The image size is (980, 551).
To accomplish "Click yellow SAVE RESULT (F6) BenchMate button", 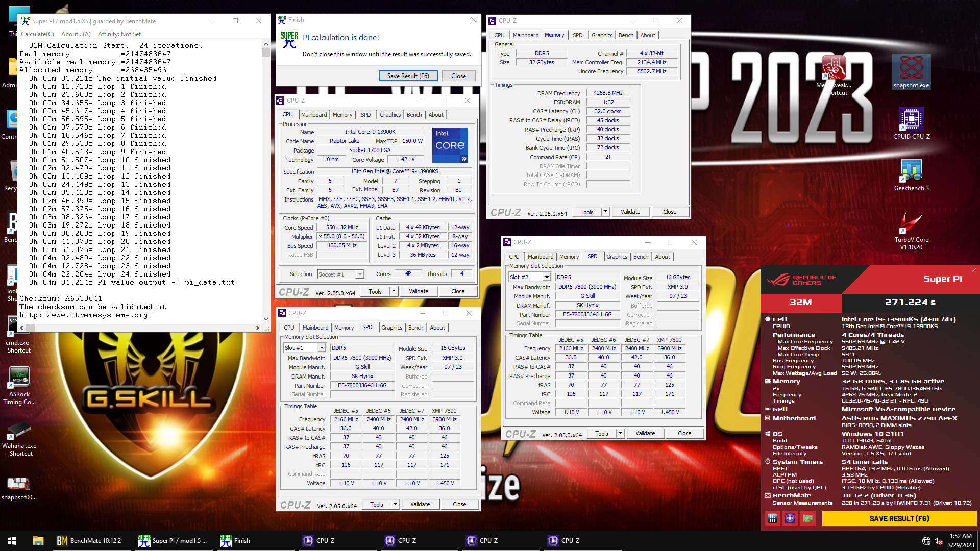I will click(899, 518).
